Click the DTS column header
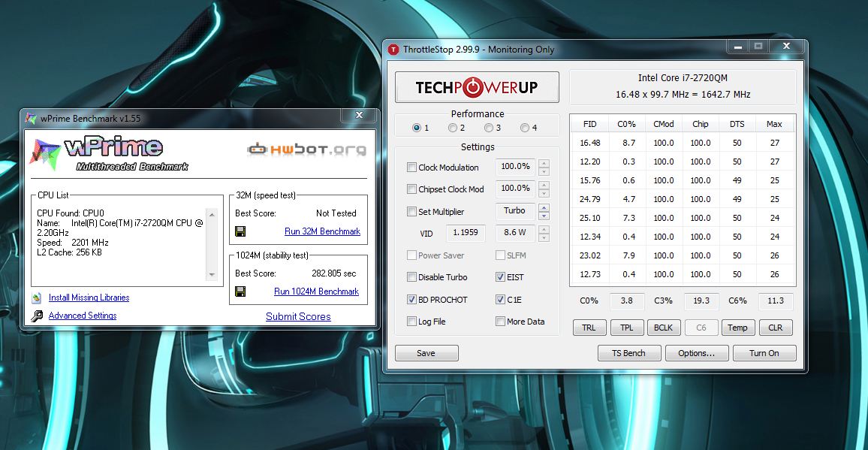Viewport: 868px width, 450px height. (737, 124)
